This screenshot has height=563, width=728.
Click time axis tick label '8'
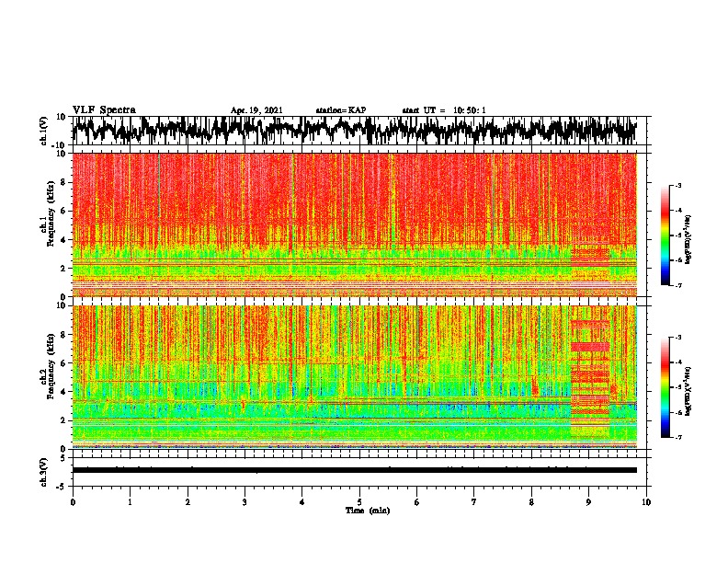pos(531,502)
